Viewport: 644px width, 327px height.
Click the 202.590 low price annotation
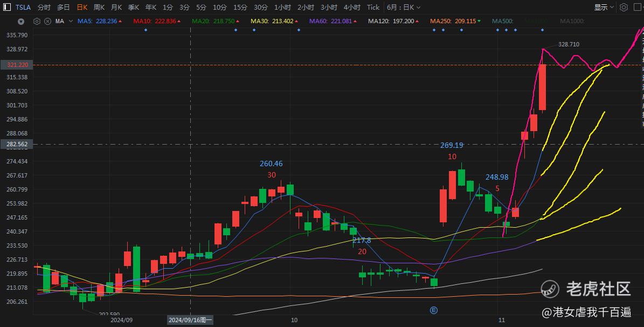click(x=109, y=314)
